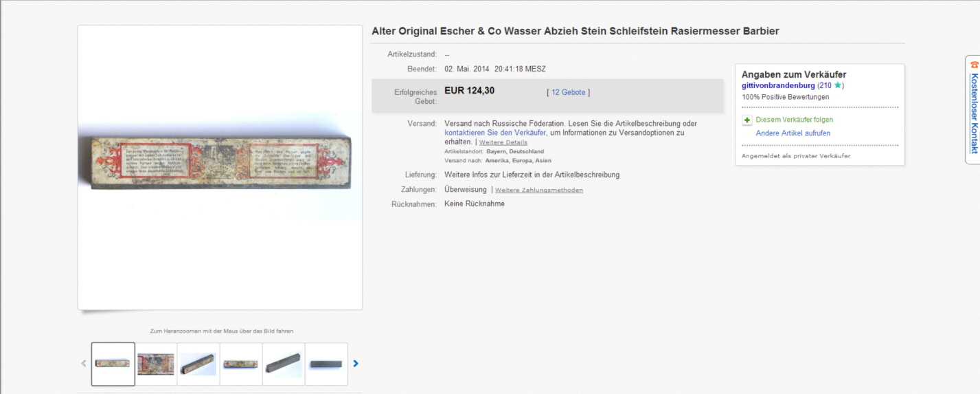Open "Weitere Details" shipping link
980x394 pixels.
(x=503, y=142)
